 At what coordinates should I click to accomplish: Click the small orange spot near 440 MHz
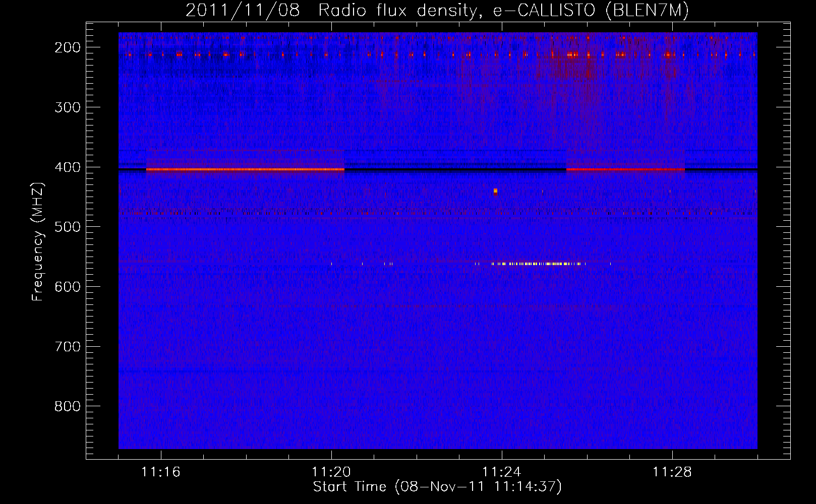pos(495,191)
